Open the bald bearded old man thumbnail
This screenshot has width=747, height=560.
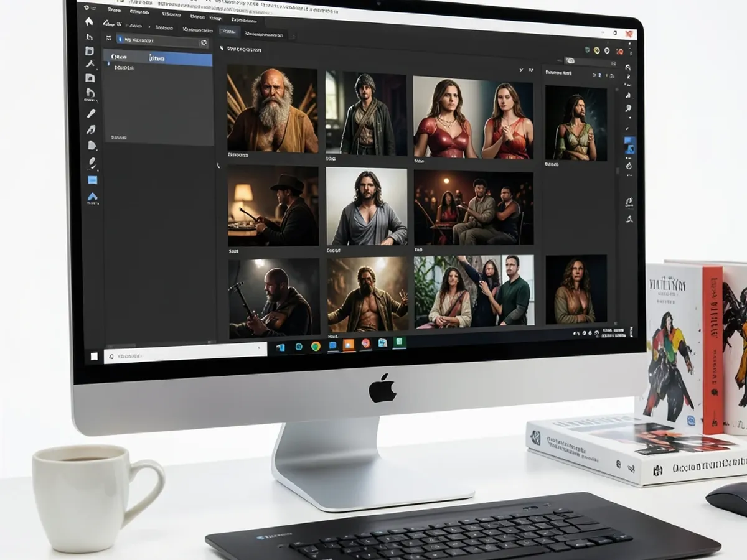(272, 108)
